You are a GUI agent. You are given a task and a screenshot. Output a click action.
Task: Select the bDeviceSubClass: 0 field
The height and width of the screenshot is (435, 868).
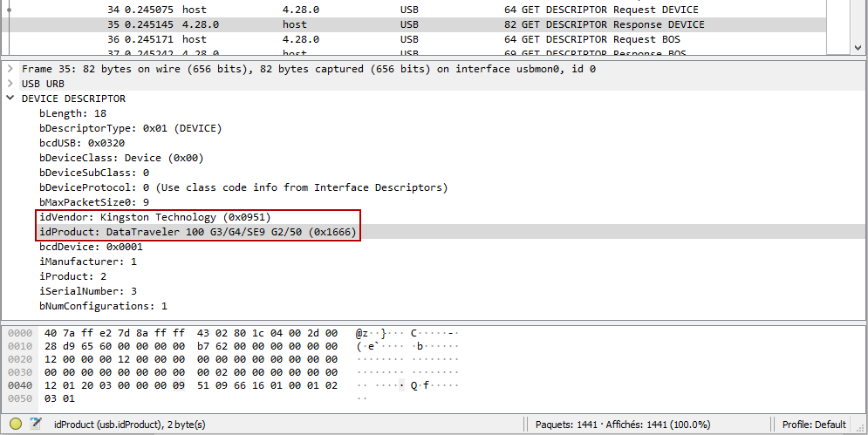[94, 173]
